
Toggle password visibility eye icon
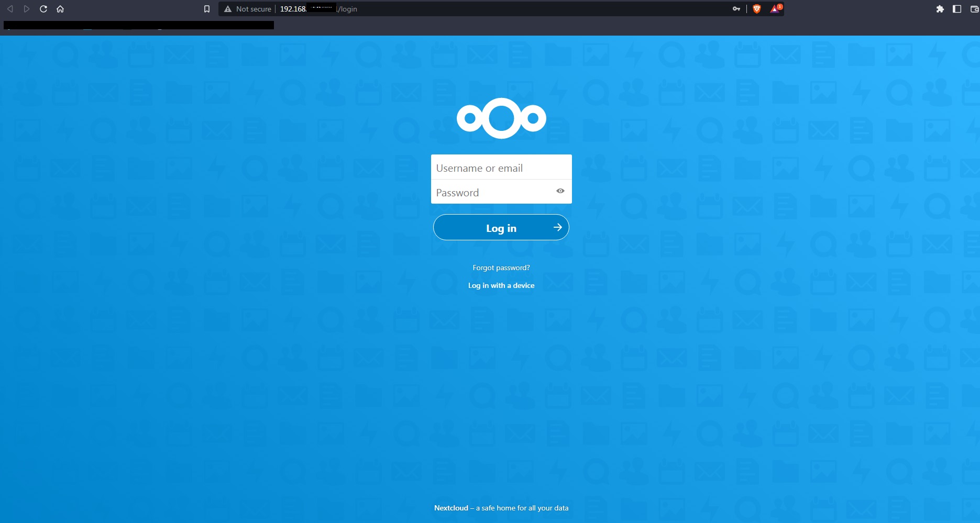tap(560, 191)
